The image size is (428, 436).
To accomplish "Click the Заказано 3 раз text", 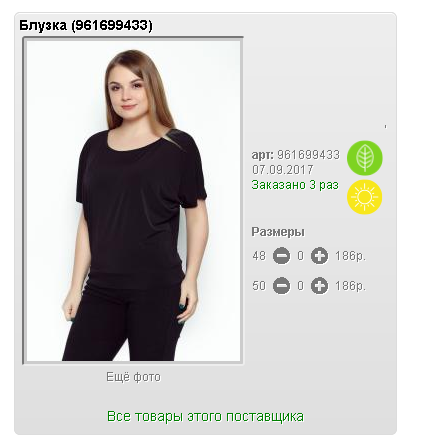I will click(x=295, y=185).
